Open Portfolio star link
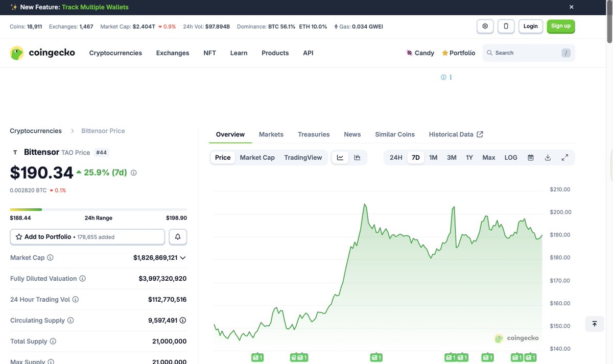This screenshot has height=364, width=613. click(x=458, y=53)
